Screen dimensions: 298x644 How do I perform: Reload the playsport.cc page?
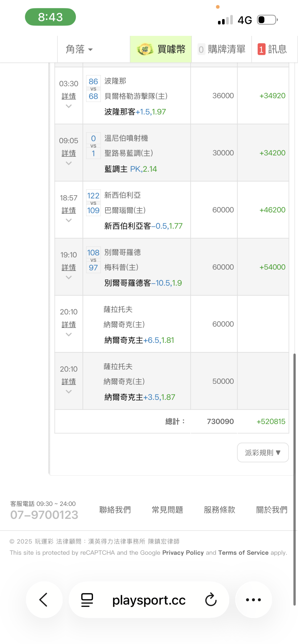tap(211, 600)
